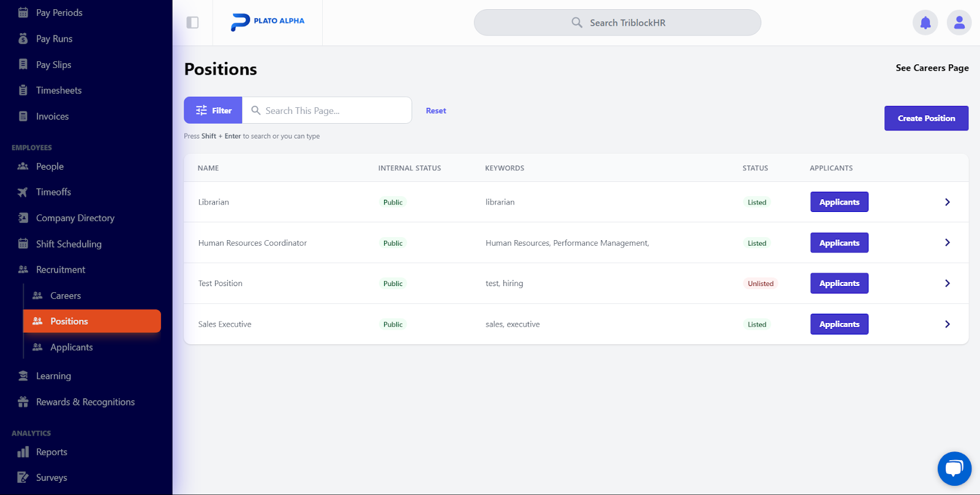Go to Pay Runs
980x495 pixels.
point(55,39)
